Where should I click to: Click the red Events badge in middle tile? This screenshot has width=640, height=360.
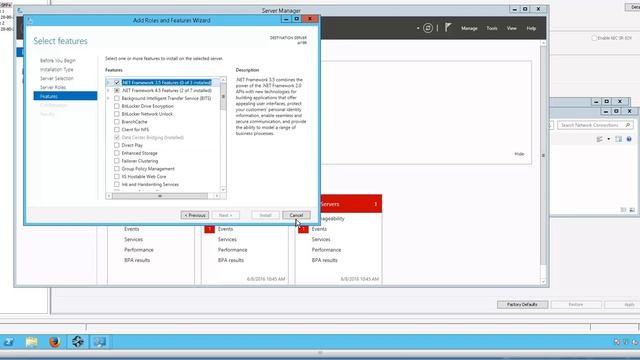(209, 229)
